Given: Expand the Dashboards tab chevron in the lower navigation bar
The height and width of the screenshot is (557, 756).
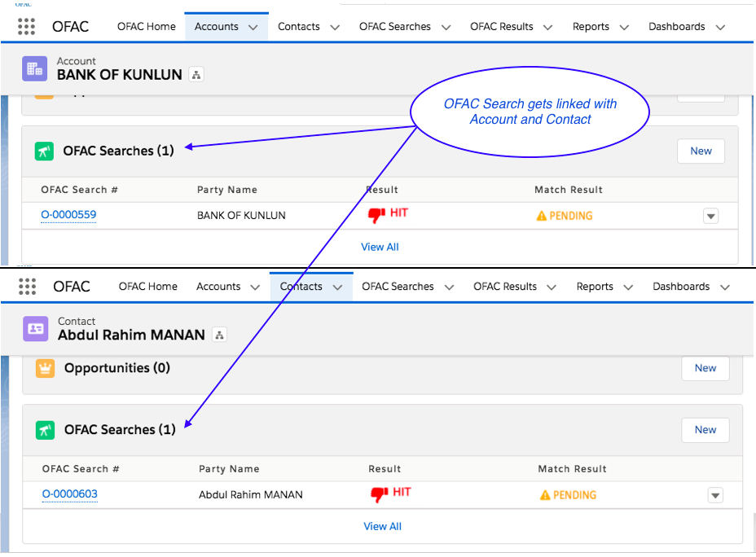Looking at the screenshot, I should pyautogui.click(x=725, y=287).
